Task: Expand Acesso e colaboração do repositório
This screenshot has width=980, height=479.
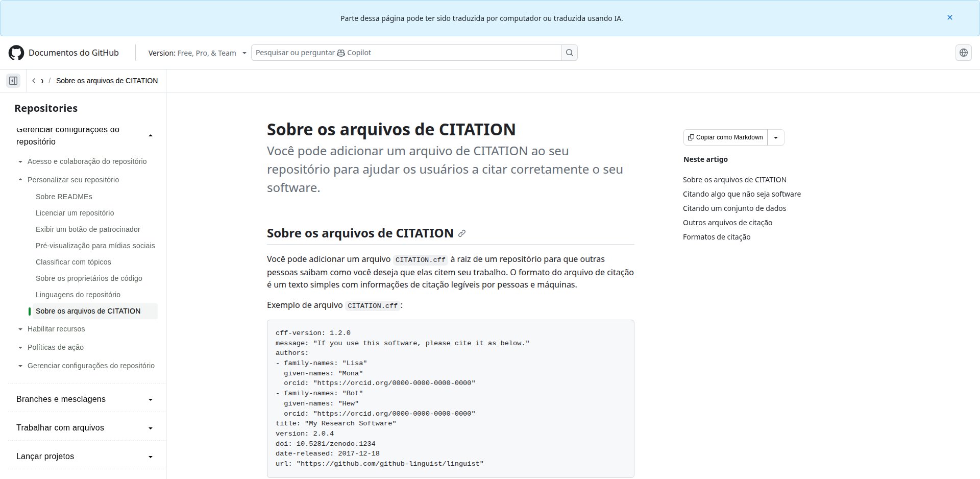Action: click(x=87, y=161)
